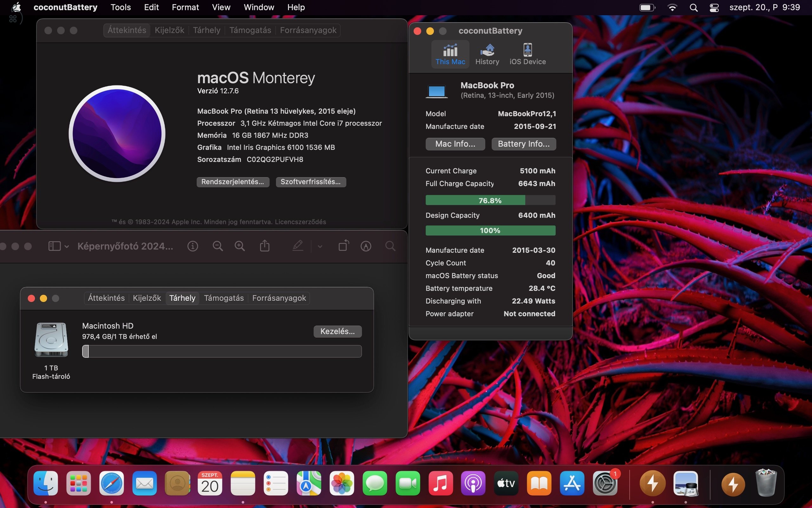This screenshot has height=508, width=812.
Task: Switch to Kijelzők tab in top About window
Action: pos(169,30)
